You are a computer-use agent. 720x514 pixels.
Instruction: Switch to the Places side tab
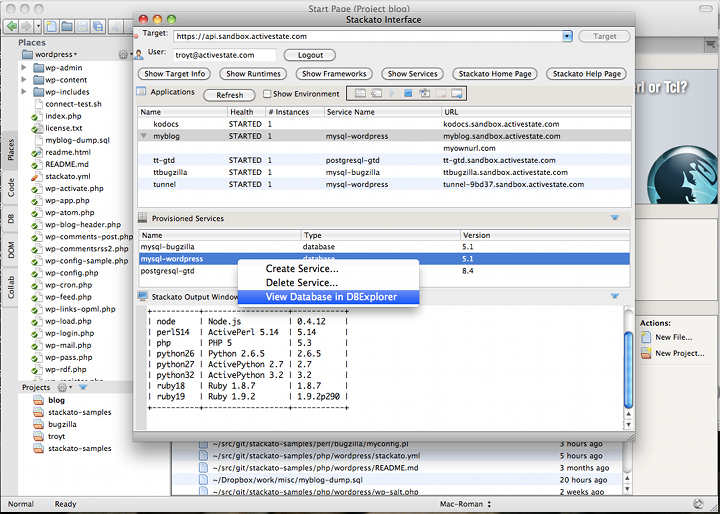point(11,150)
